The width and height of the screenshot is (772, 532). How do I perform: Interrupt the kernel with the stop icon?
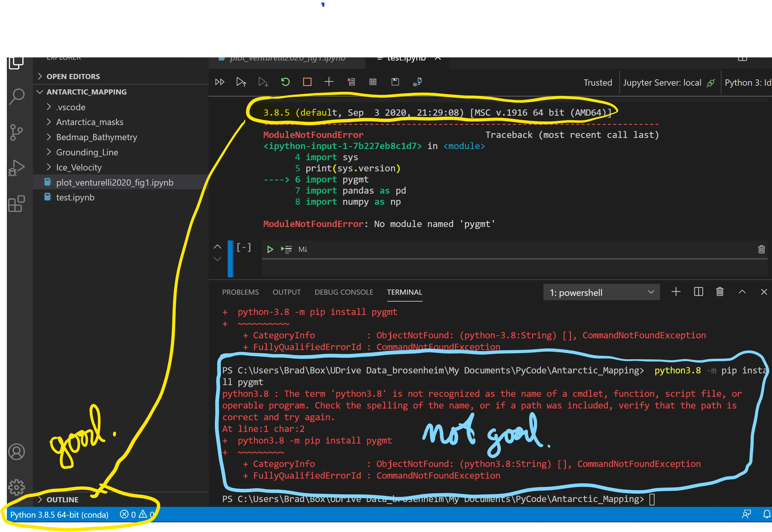click(307, 82)
